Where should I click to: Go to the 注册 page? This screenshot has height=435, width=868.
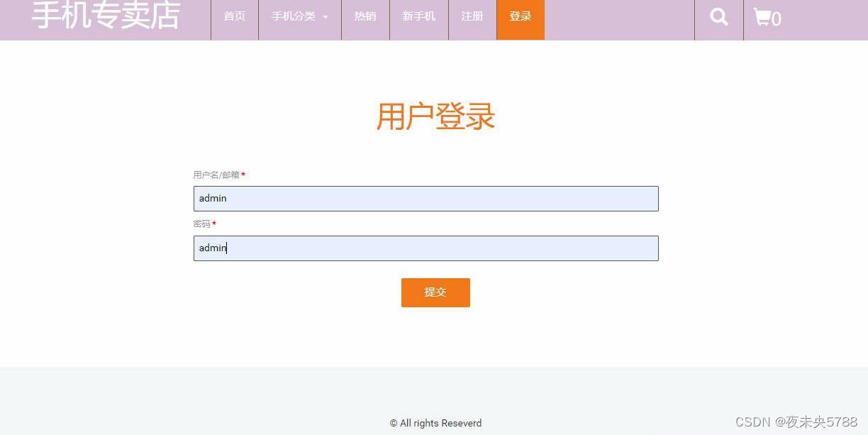point(472,16)
